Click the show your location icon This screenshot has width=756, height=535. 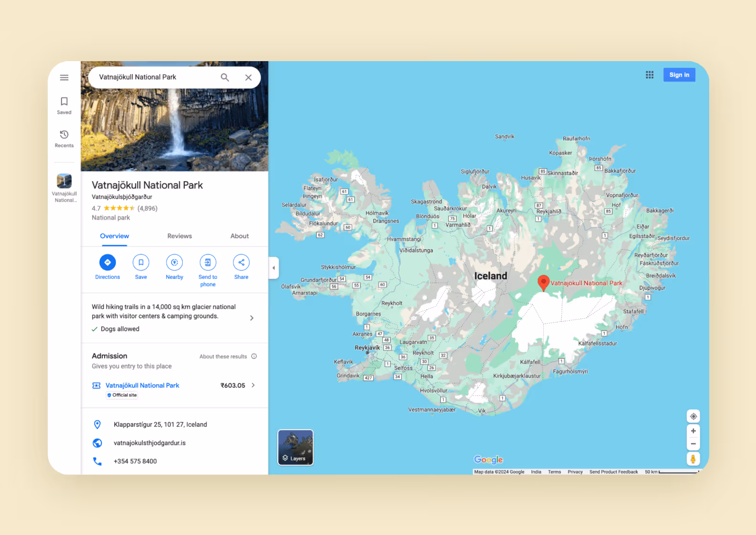tap(693, 417)
